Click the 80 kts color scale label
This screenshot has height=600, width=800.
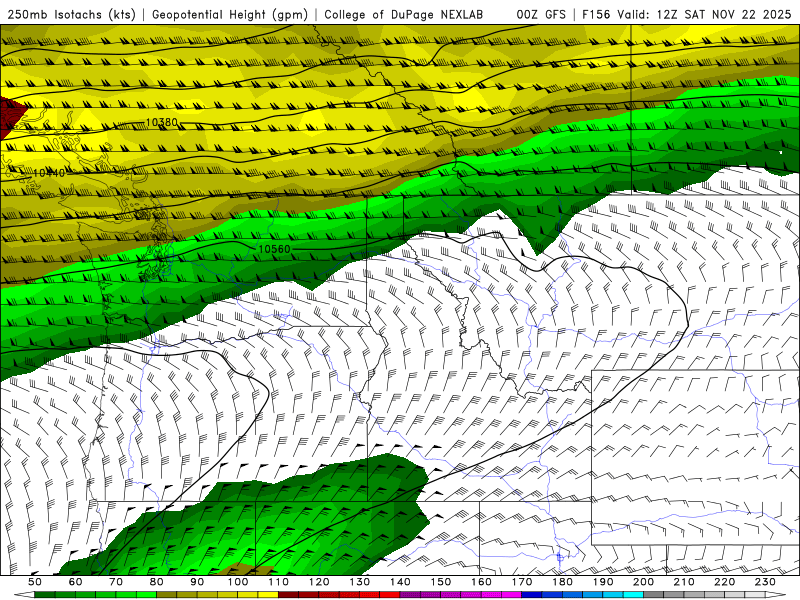click(x=157, y=582)
